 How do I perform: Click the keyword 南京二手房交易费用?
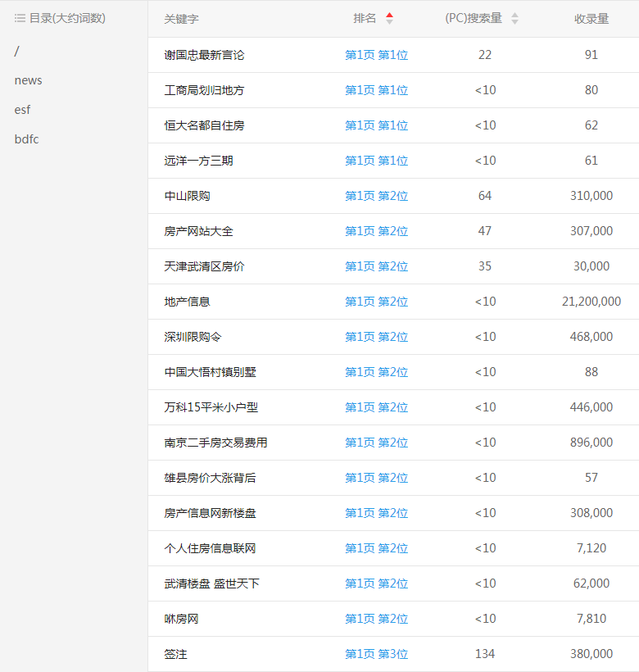215,443
